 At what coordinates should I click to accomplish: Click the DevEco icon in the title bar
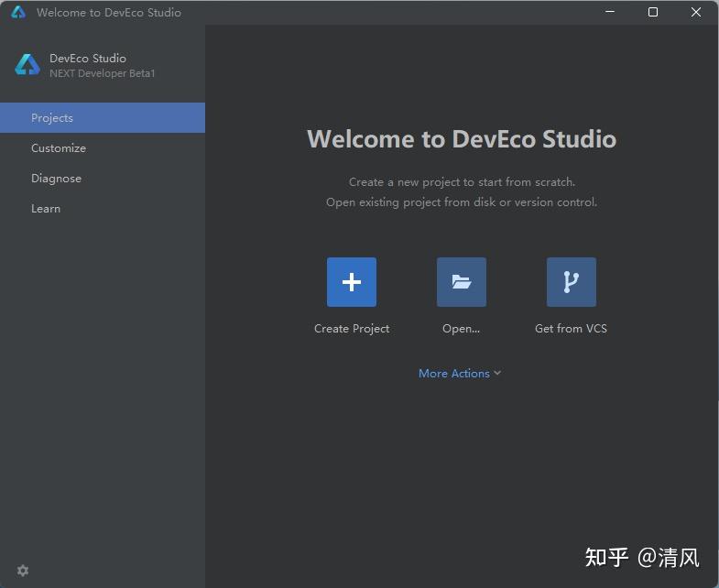18,13
